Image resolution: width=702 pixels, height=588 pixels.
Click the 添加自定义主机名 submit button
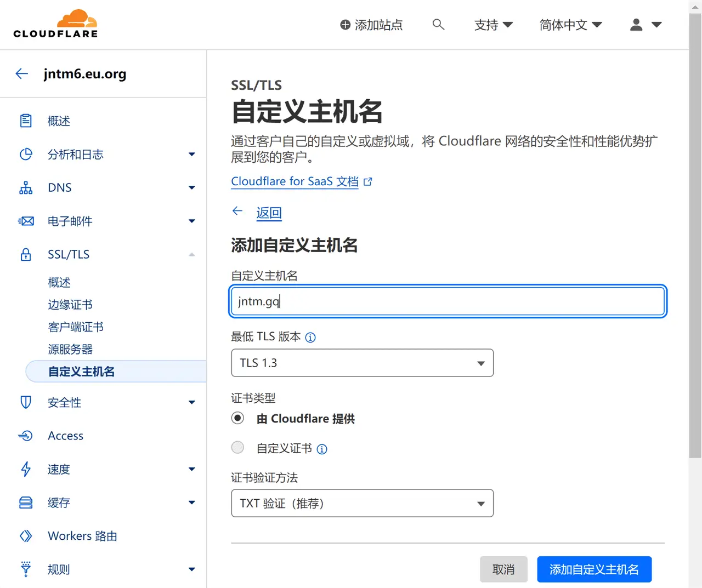(594, 569)
